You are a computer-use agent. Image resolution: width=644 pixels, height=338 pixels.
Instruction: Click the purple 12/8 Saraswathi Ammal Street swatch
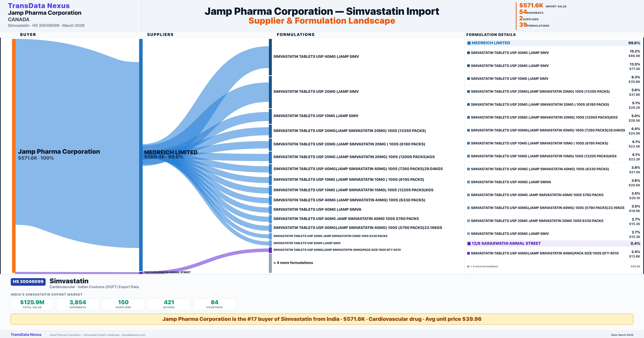pos(469,243)
